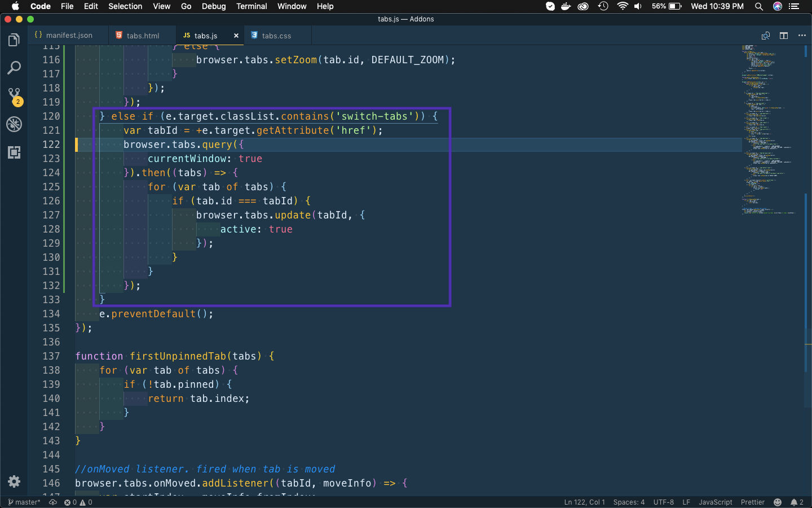This screenshot has height=508, width=812.
Task: Change language mode via JavaScript
Action: pyautogui.click(x=716, y=502)
